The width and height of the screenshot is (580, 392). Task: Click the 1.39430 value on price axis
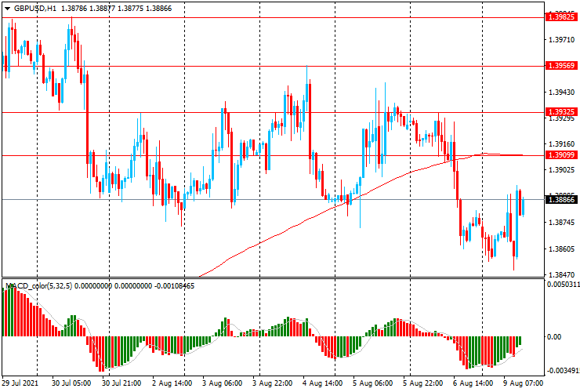561,92
